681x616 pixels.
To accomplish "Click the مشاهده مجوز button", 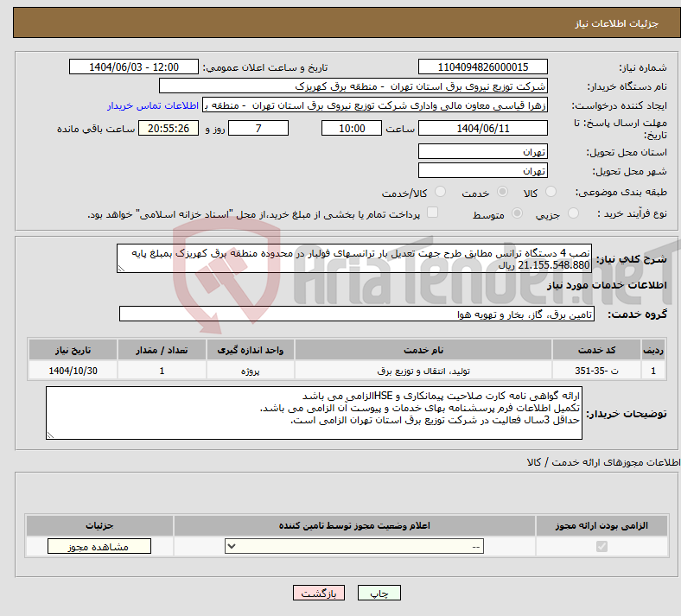I will [x=99, y=546].
